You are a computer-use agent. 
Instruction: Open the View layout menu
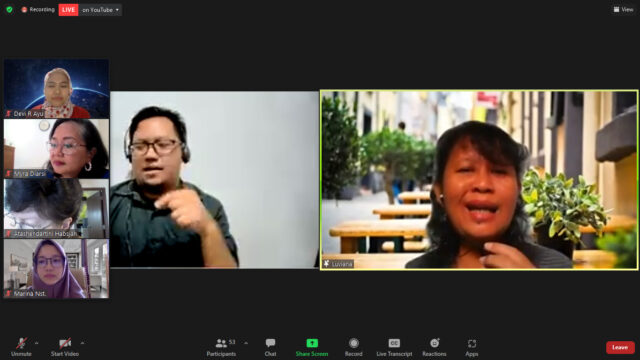click(623, 9)
